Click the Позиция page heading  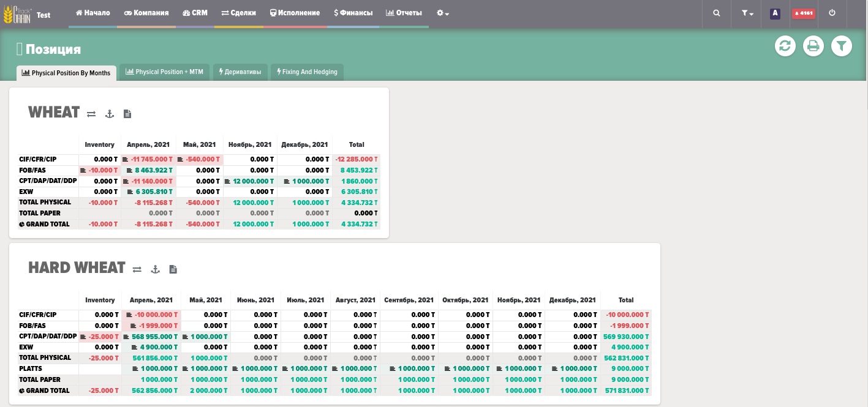click(53, 50)
